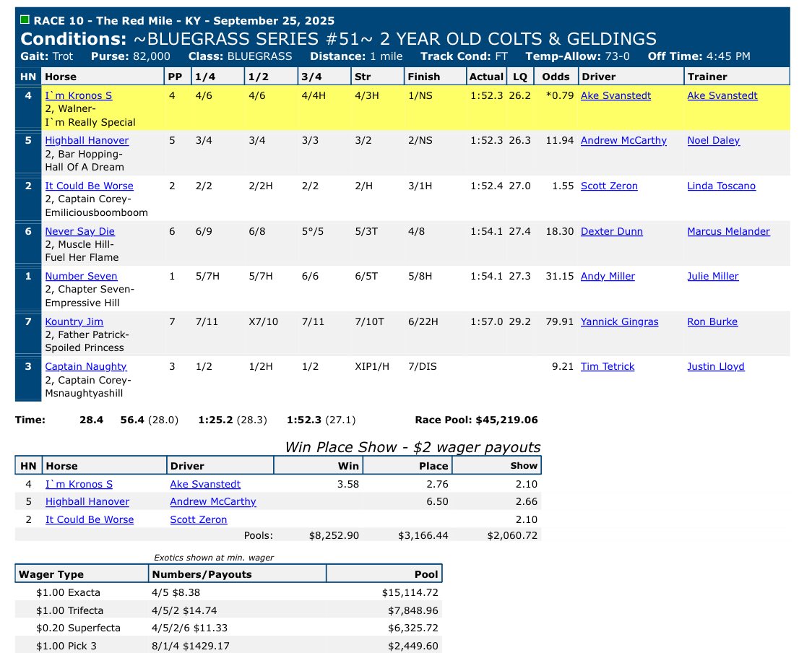Image resolution: width=812 pixels, height=653 pixels.
Task: Select the 5°/5 three-quarter call cell
Action: tap(313, 231)
